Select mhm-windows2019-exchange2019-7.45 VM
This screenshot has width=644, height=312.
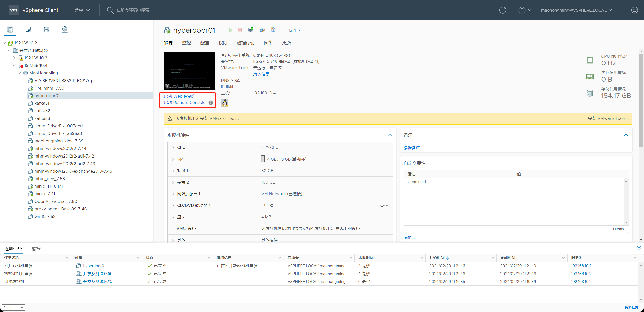click(x=73, y=171)
